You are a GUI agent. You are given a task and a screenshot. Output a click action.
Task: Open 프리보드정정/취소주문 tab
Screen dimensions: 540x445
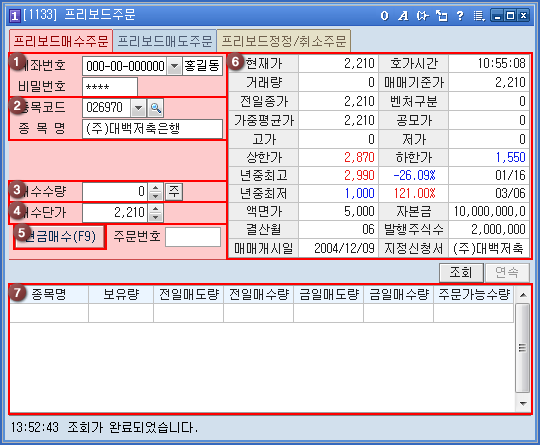tap(283, 41)
